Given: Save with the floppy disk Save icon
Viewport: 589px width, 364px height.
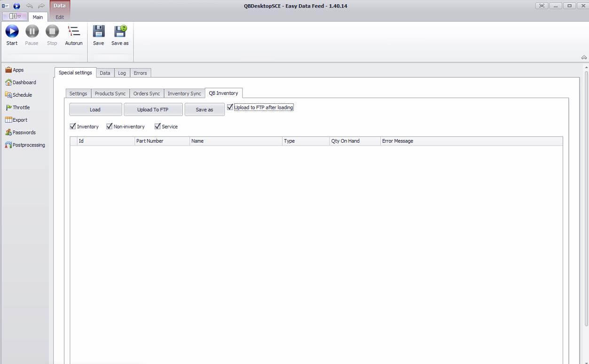Looking at the screenshot, I should [x=98, y=36].
